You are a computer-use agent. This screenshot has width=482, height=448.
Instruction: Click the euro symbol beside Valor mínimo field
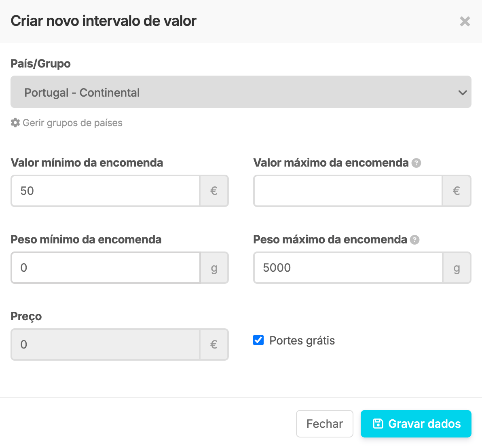[x=214, y=190]
